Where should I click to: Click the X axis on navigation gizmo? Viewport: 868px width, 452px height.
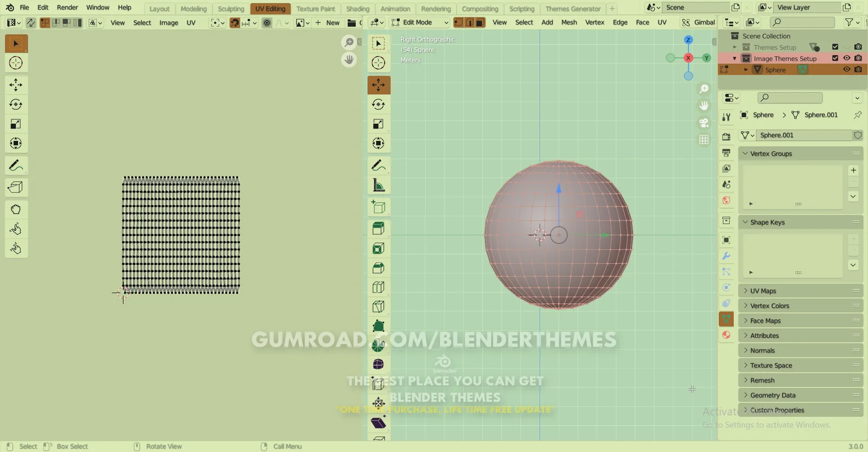pos(688,58)
